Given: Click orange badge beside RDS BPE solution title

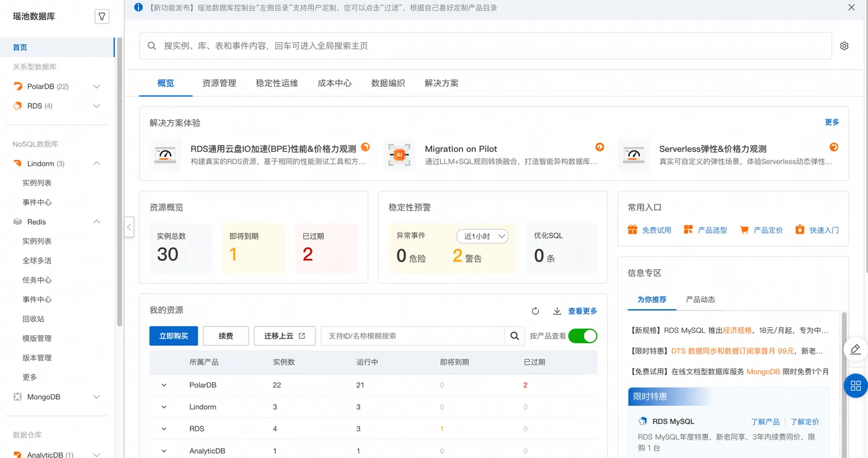Looking at the screenshot, I should tap(365, 148).
